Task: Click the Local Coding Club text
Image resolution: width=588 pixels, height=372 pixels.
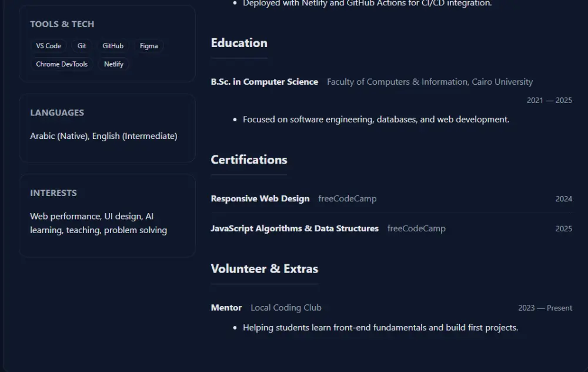Action: tap(286, 307)
